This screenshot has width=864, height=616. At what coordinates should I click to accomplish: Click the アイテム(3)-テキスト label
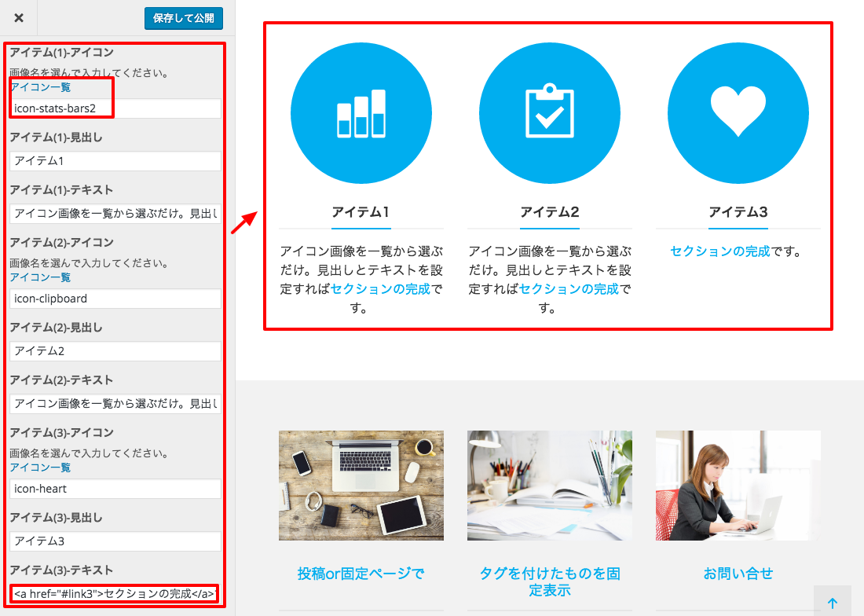tap(61, 570)
